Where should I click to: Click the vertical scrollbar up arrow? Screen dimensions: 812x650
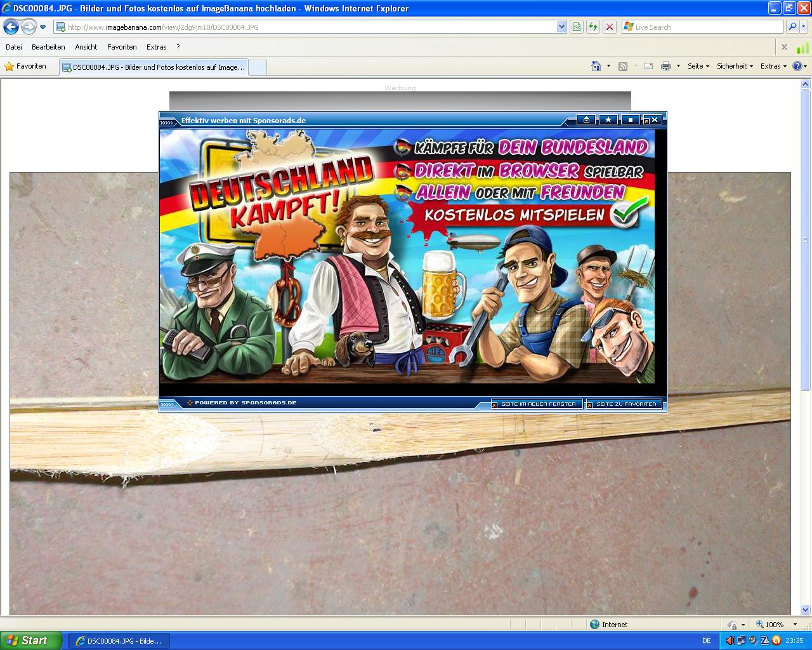(x=806, y=84)
